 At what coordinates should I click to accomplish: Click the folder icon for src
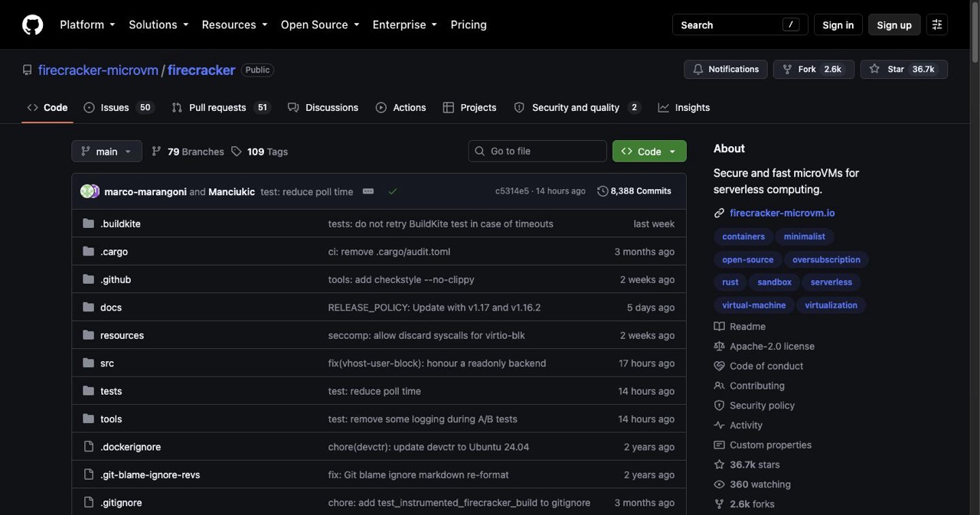tap(88, 363)
